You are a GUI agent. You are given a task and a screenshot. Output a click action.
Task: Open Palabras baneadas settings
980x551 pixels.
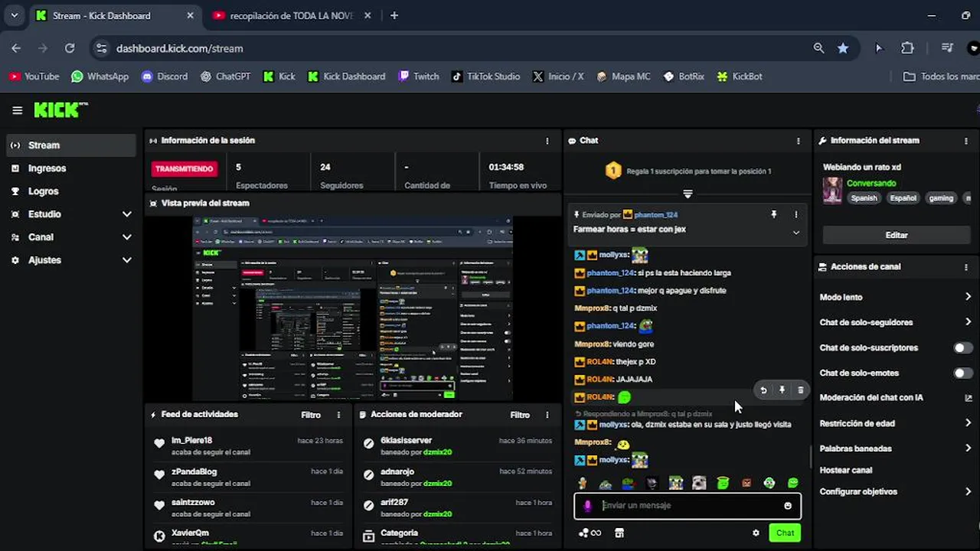(895, 448)
